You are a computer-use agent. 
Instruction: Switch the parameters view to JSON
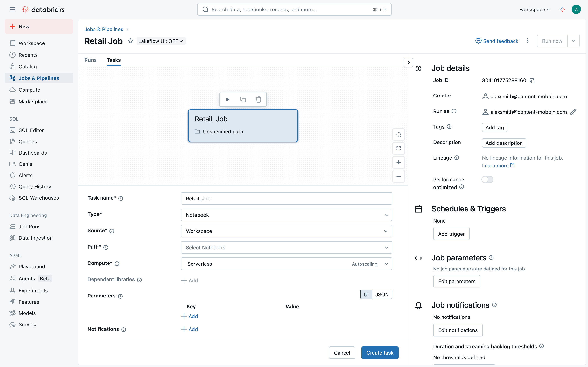point(382,294)
